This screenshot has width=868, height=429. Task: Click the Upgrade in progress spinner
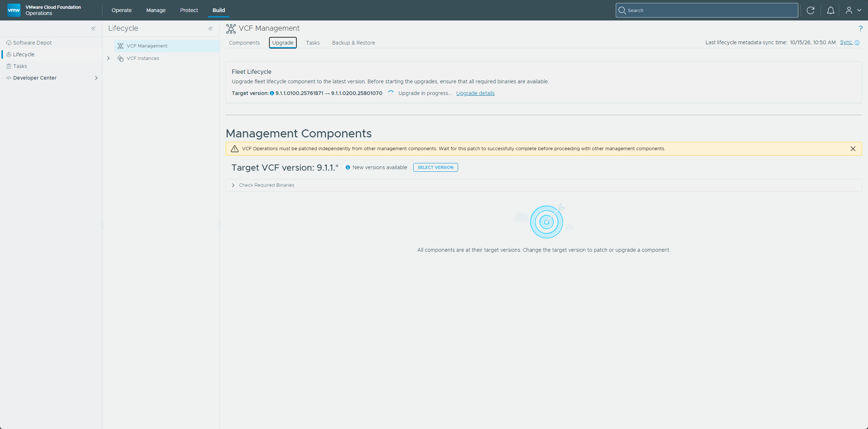(x=391, y=93)
